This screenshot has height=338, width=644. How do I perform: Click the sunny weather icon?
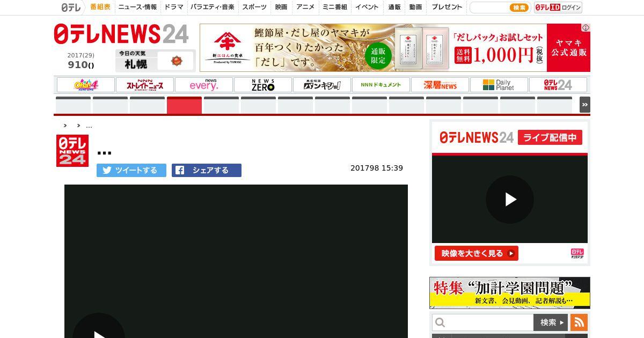(177, 61)
